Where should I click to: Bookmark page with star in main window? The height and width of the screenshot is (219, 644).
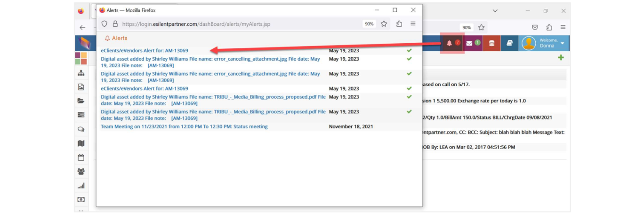(x=481, y=27)
